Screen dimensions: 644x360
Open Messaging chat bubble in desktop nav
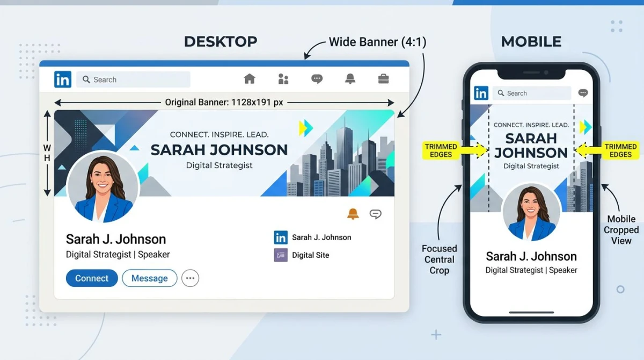coord(317,79)
